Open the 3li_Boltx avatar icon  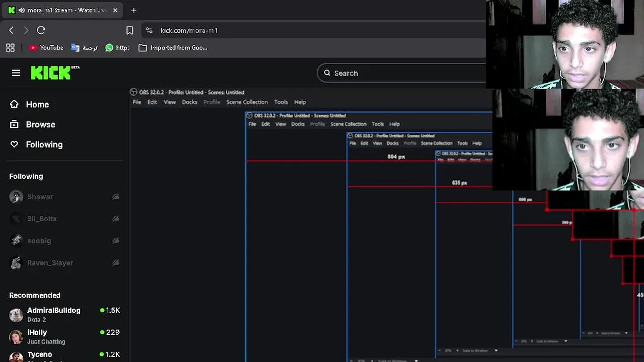[16, 219]
